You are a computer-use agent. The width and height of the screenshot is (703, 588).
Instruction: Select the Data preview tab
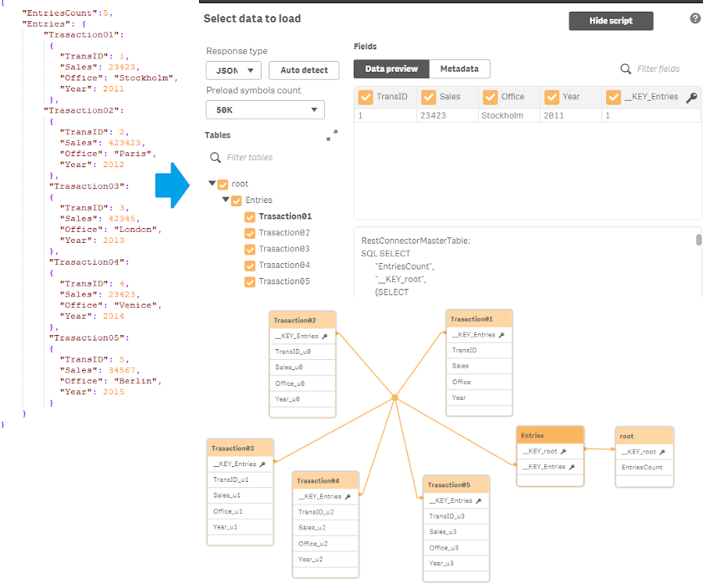pos(391,69)
